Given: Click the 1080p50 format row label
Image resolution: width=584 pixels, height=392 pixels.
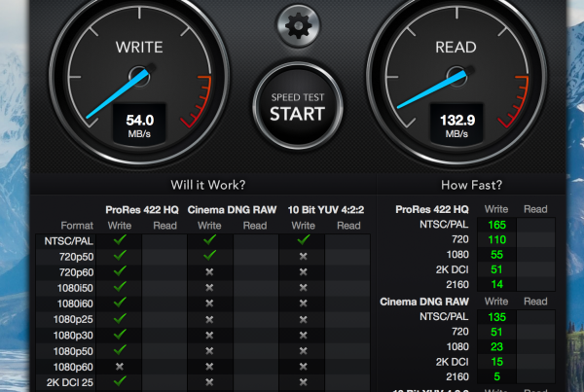Looking at the screenshot, I should click(73, 351).
